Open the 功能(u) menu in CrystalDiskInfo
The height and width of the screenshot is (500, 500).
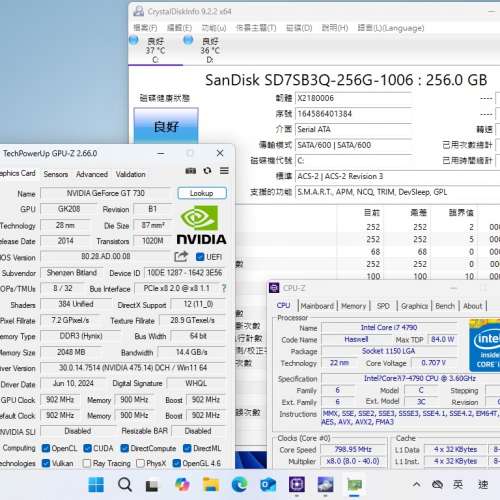(214, 28)
